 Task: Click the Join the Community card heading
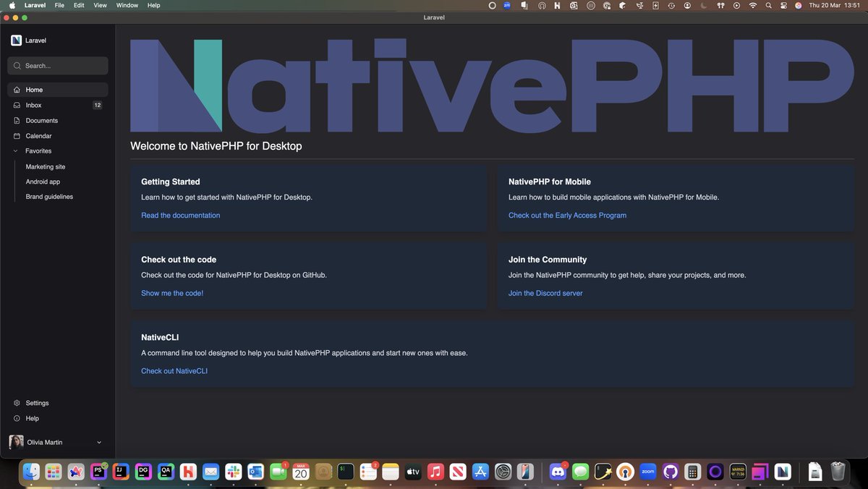548,260
